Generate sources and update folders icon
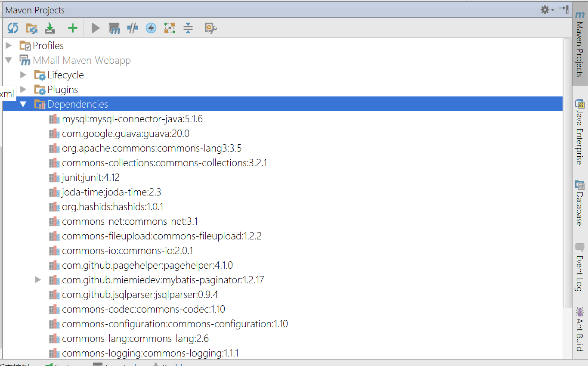Image resolution: width=588 pixels, height=366 pixels. click(31, 28)
